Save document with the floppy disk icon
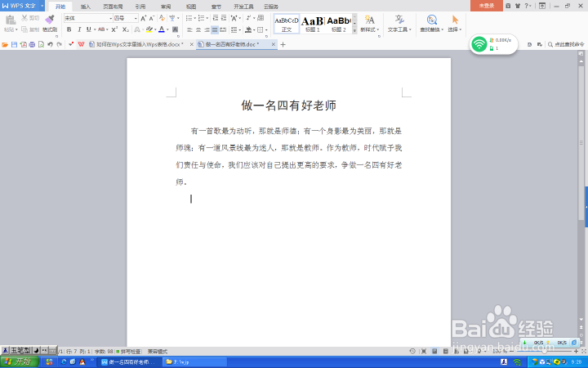 click(14, 44)
